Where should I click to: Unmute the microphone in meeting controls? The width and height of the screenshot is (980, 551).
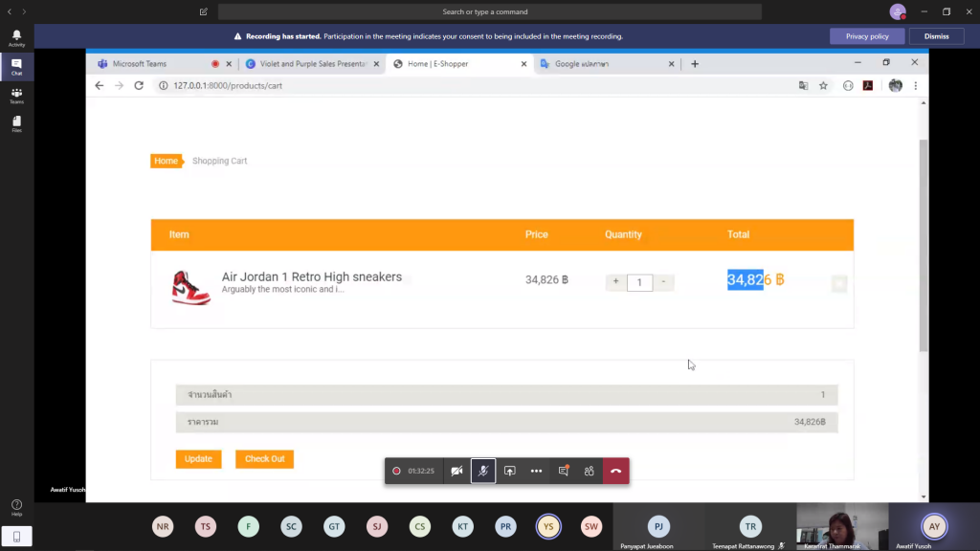(483, 471)
